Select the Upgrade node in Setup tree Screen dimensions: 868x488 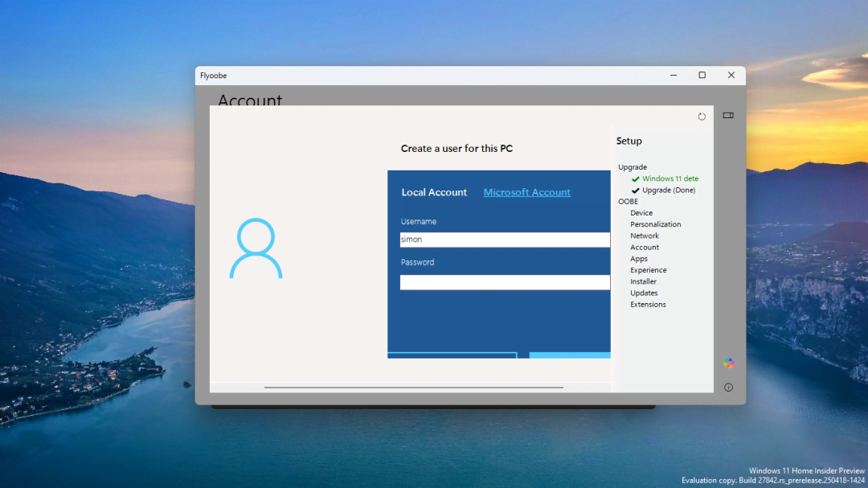pos(633,167)
